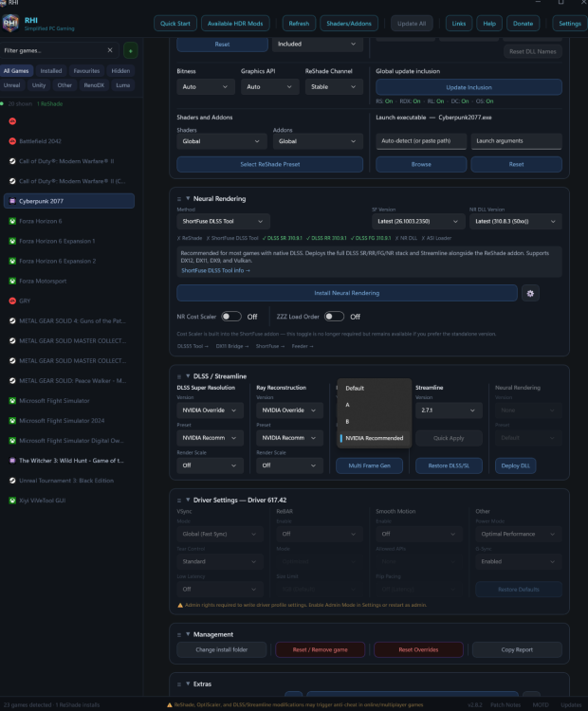Click Reset / Remove game button
Screen dimensions: 588x711
pyautogui.click(x=320, y=649)
